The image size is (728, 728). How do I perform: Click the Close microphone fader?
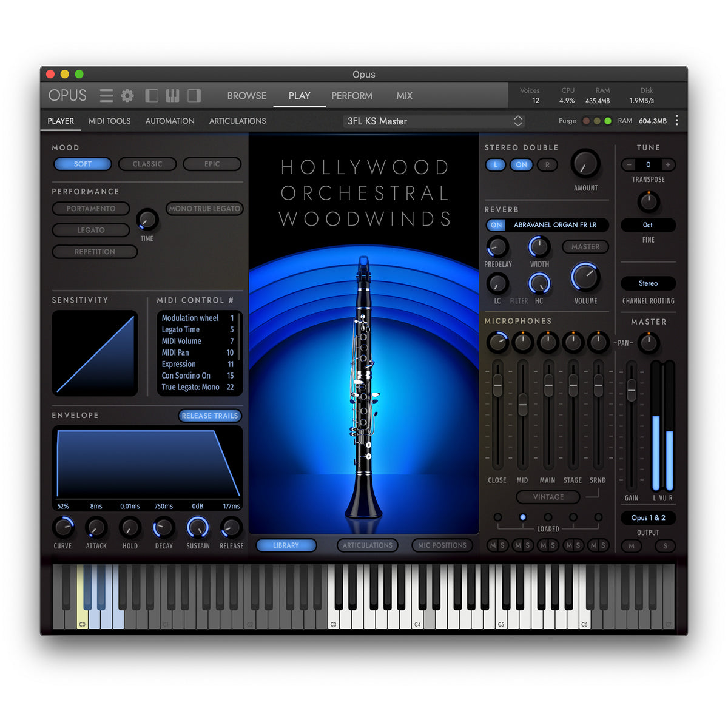[497, 386]
